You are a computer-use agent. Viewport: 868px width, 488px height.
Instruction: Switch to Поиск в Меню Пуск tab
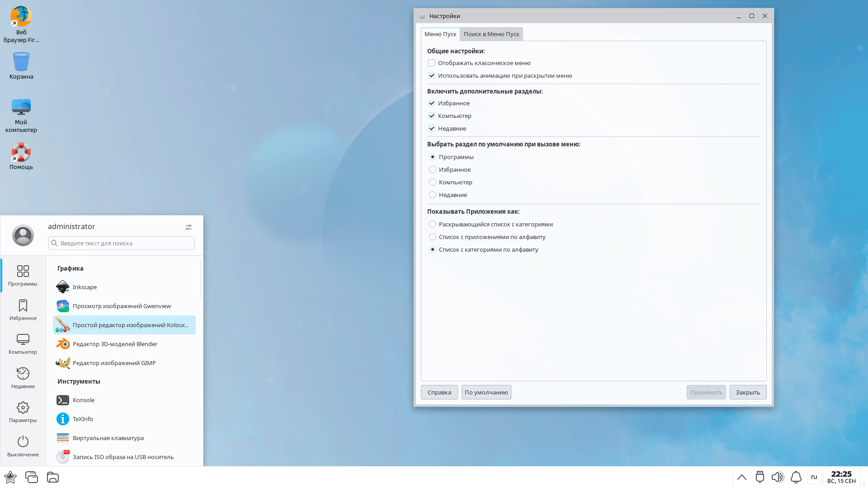(x=491, y=34)
